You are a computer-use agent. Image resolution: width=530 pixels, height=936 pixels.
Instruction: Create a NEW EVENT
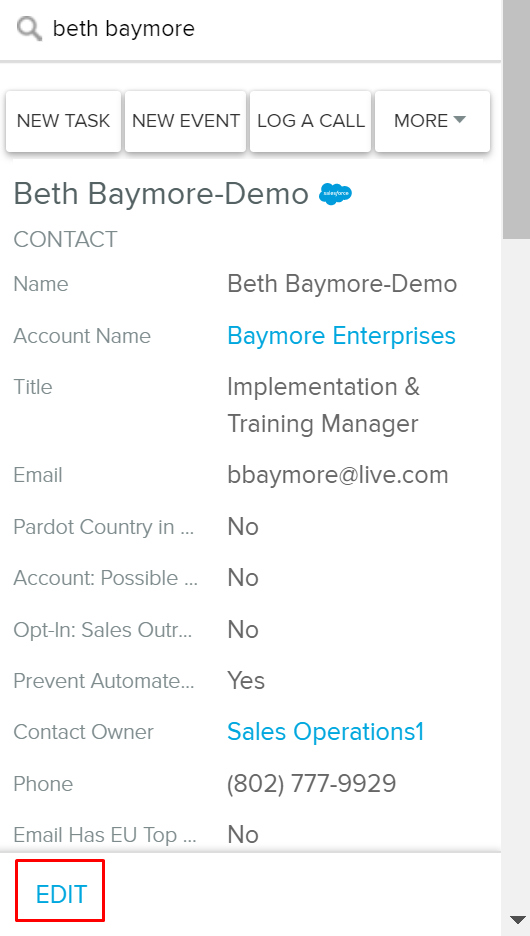click(186, 121)
